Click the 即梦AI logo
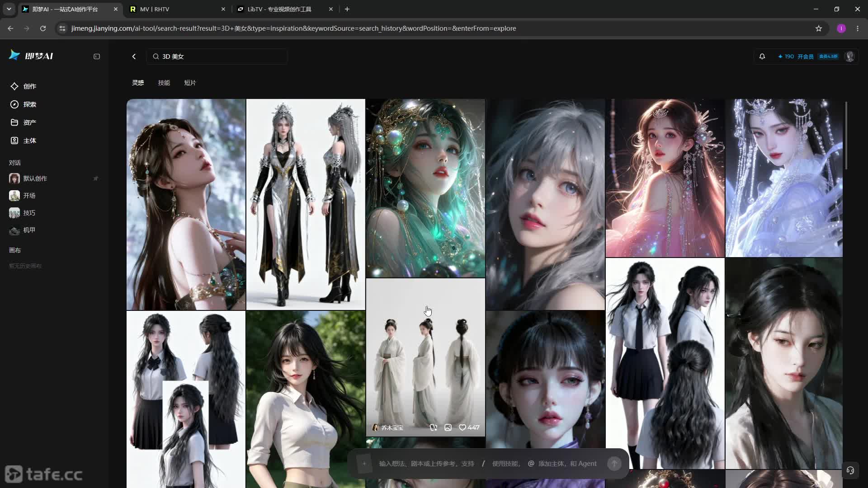 (31, 56)
